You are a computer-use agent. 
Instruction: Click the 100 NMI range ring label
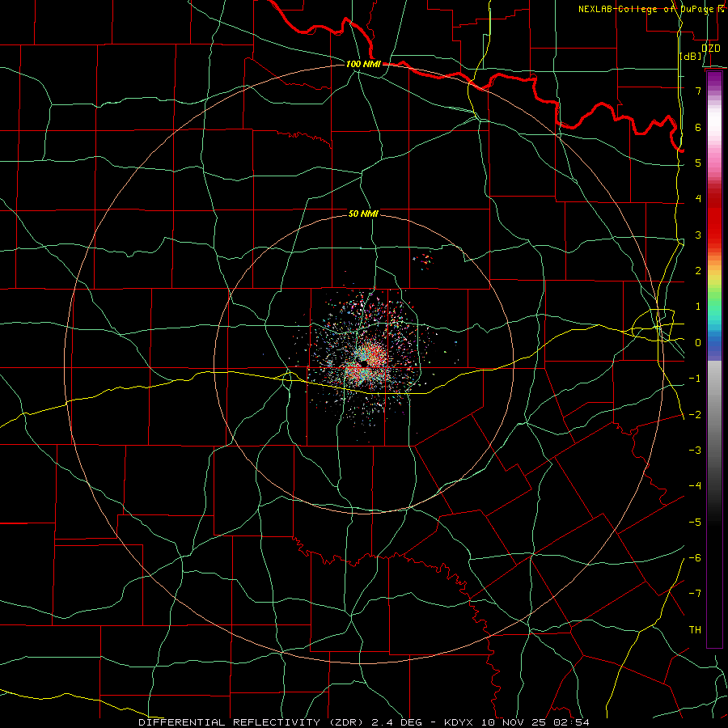coord(363,64)
